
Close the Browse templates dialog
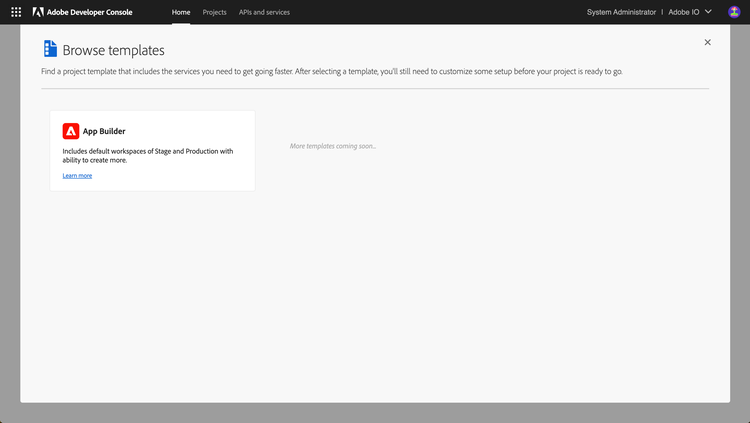pos(708,42)
